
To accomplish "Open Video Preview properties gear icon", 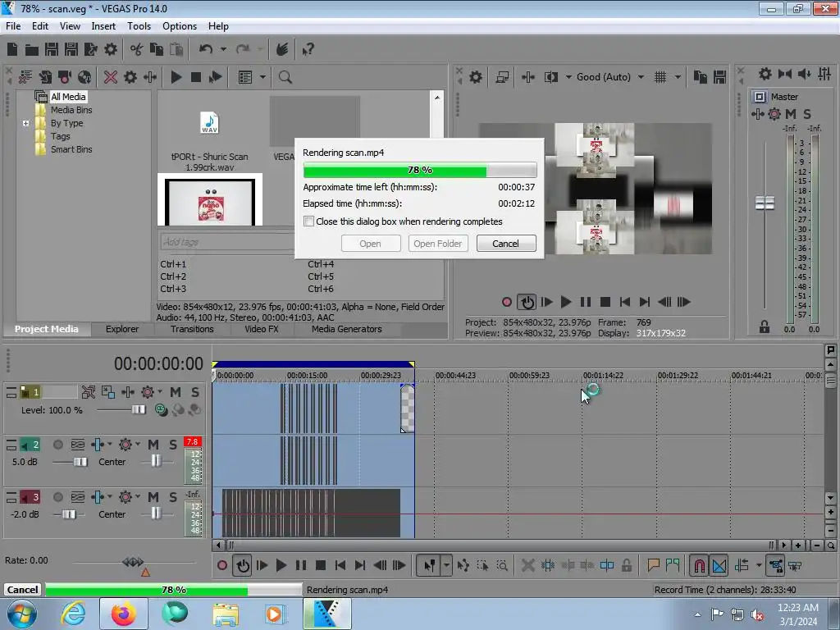I will [475, 77].
